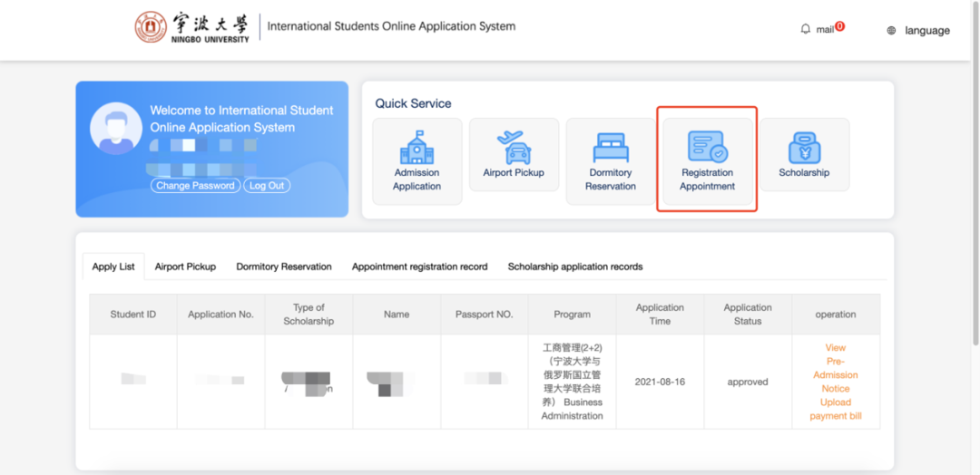Open Dormitory Reservation bed icon
The height and width of the screenshot is (475, 980).
tap(611, 147)
